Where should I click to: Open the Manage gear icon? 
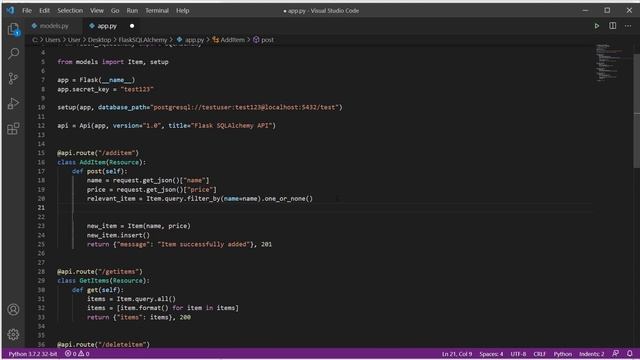pos(13,335)
